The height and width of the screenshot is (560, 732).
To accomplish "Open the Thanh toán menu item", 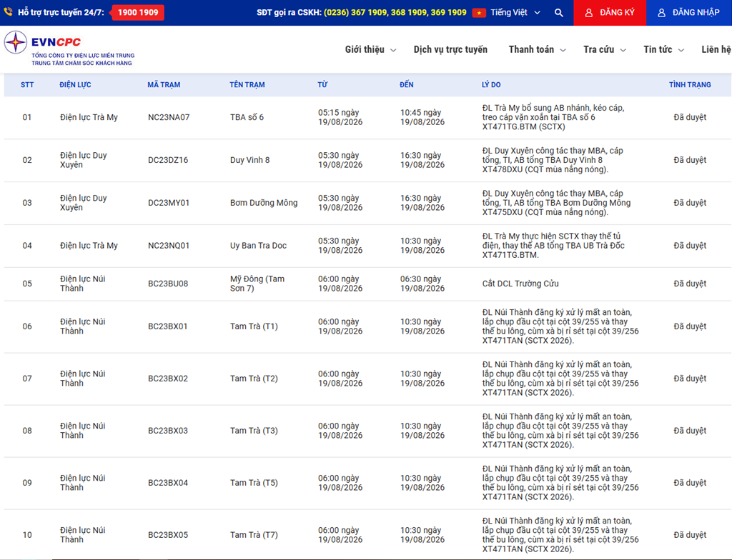I will pyautogui.click(x=531, y=49).
